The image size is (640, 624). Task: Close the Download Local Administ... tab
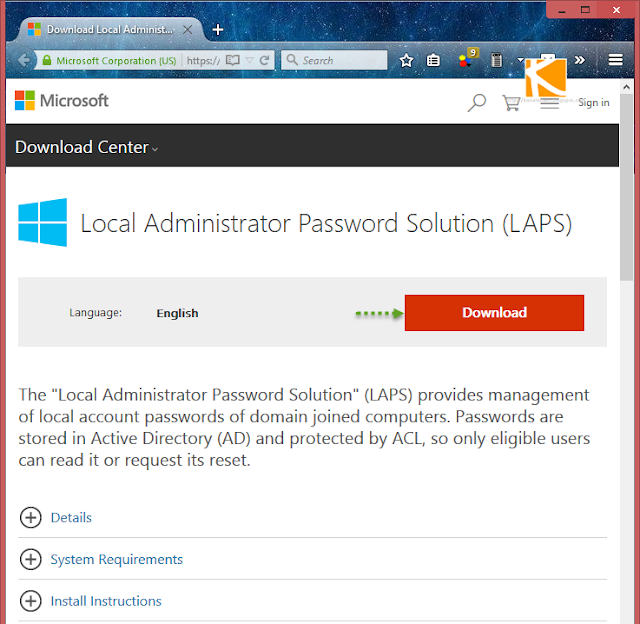click(187, 29)
